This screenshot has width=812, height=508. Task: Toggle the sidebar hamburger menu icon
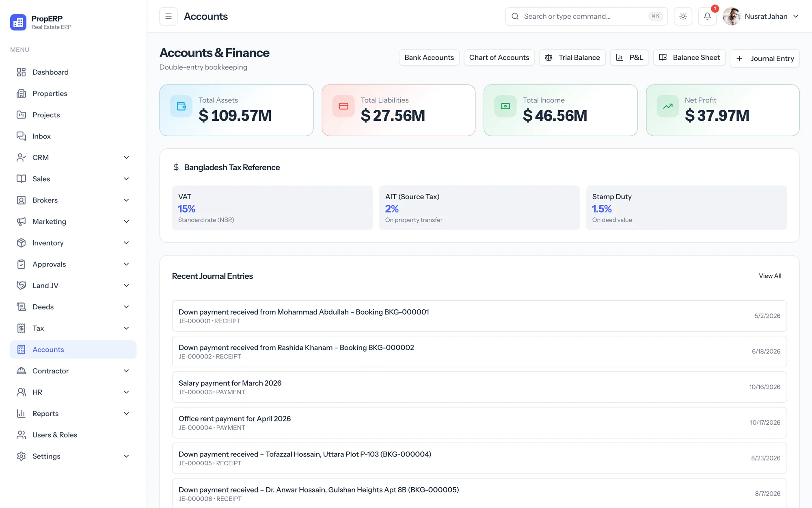(x=168, y=16)
